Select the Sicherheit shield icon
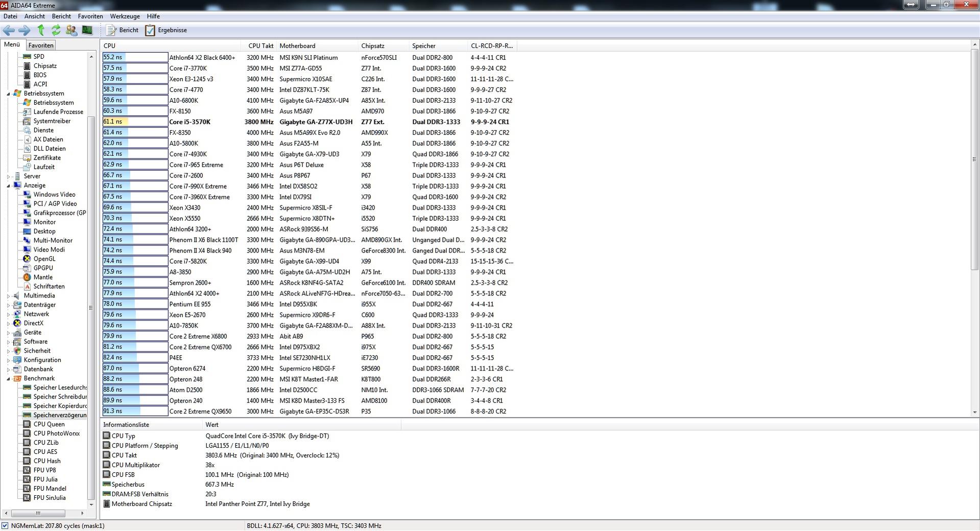The image size is (980, 531). [x=17, y=351]
